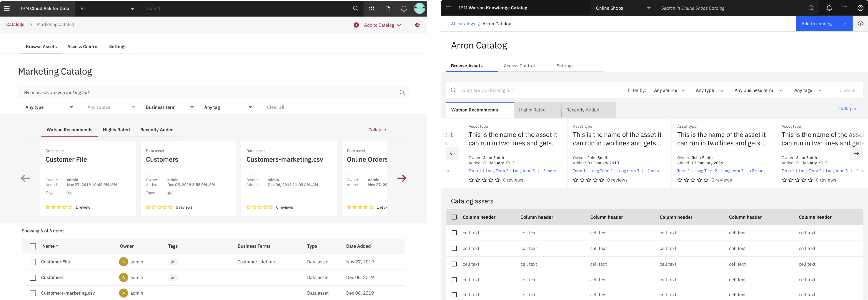Select all rows via the Arron Catalog header checkbox
This screenshot has height=300, width=868.
point(454,217)
